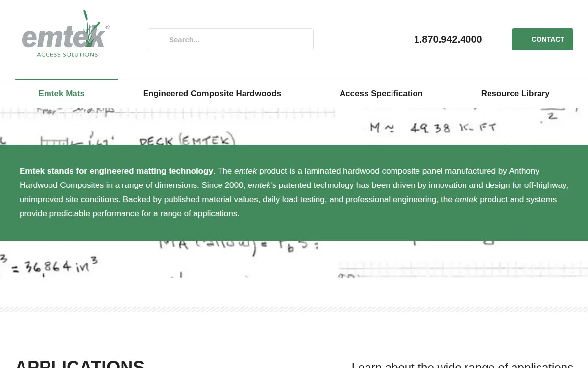Open the Emtek Access Solutions logo
588x368 pixels.
point(66,34)
